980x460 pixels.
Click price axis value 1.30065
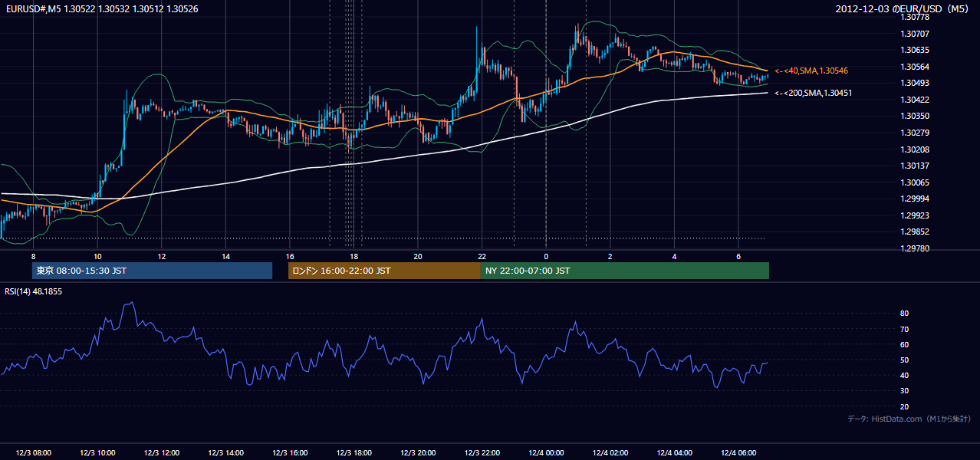point(916,182)
